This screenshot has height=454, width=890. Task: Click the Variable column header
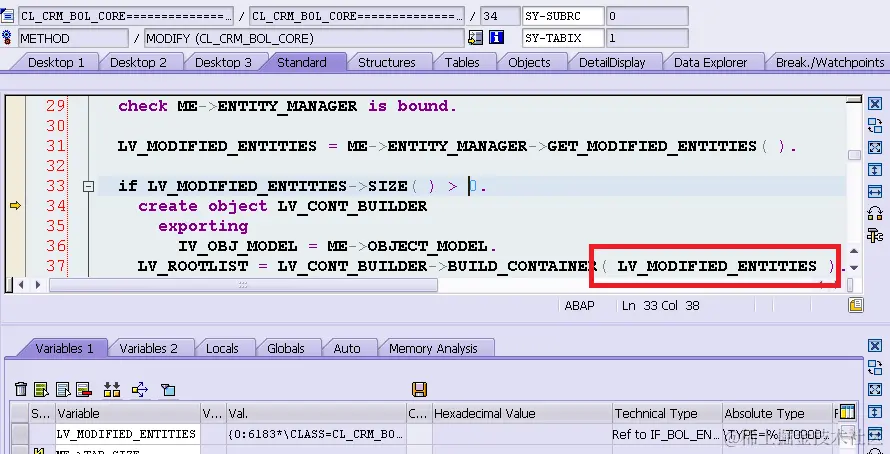128,413
